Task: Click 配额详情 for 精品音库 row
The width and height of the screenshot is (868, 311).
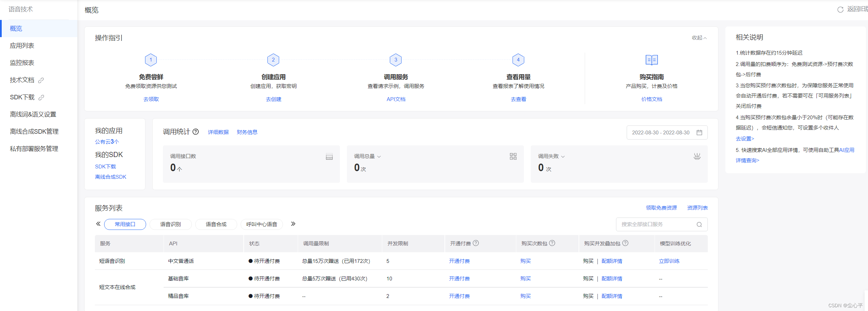Action: click(612, 296)
